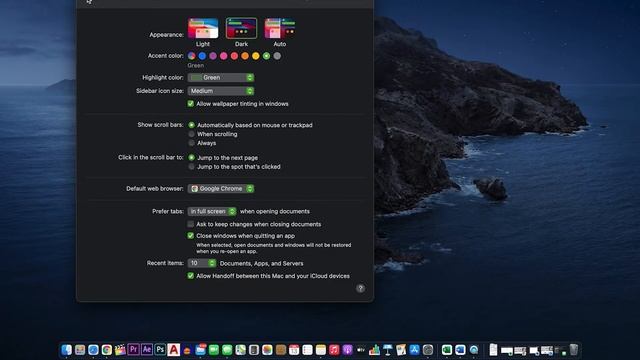Select show scroll bars Always
Image resolution: width=640 pixels, height=360 pixels.
(x=191, y=143)
